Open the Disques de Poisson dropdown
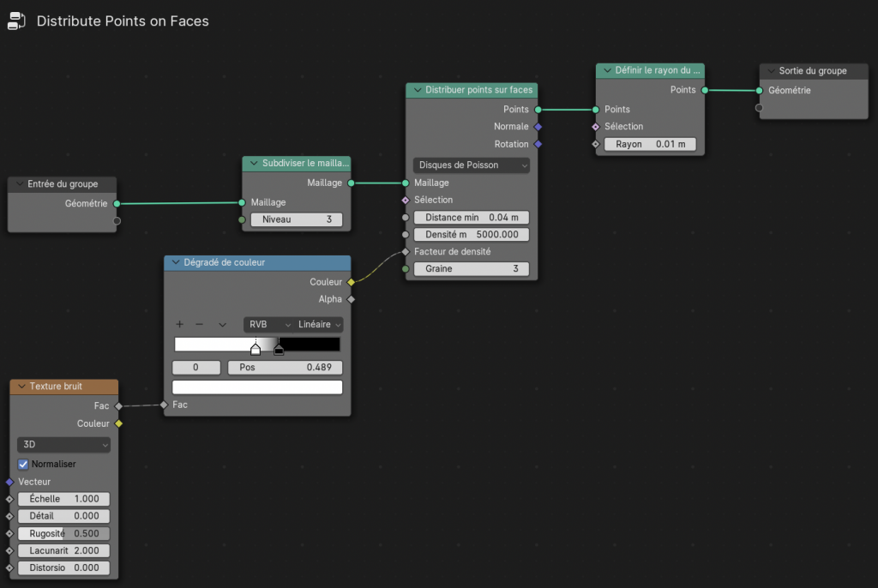 point(471,165)
